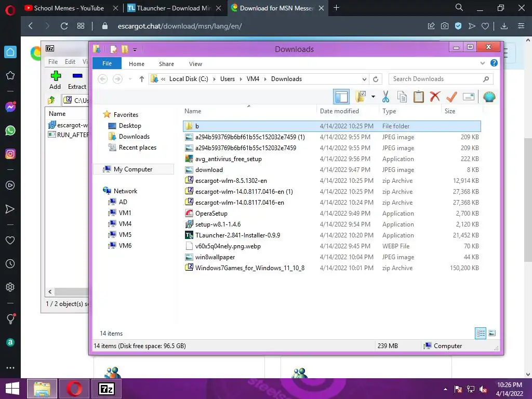
Task: Click Users in the address breadcrumb
Action: tap(228, 79)
